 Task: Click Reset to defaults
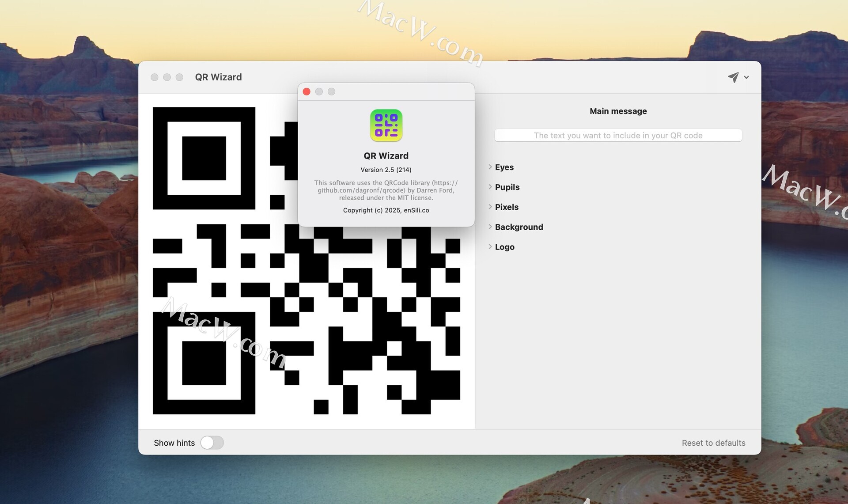click(713, 443)
